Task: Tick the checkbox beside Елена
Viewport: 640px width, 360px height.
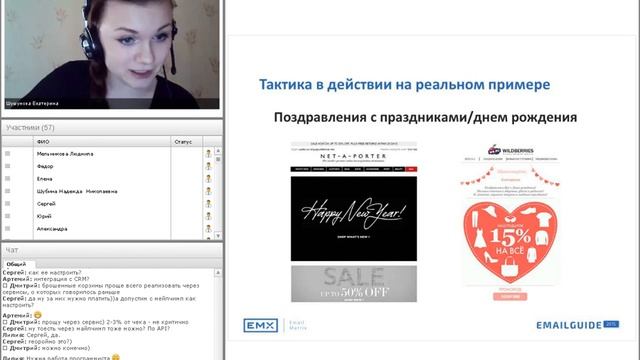Action: click(x=7, y=178)
